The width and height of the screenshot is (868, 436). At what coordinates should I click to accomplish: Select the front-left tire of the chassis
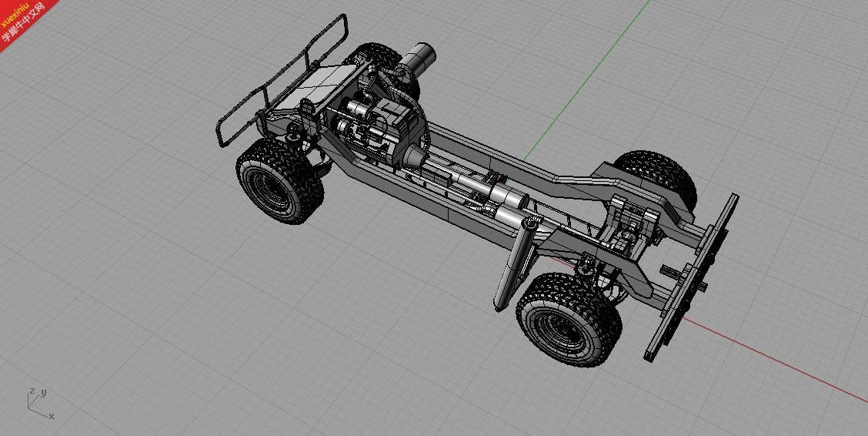tap(279, 181)
